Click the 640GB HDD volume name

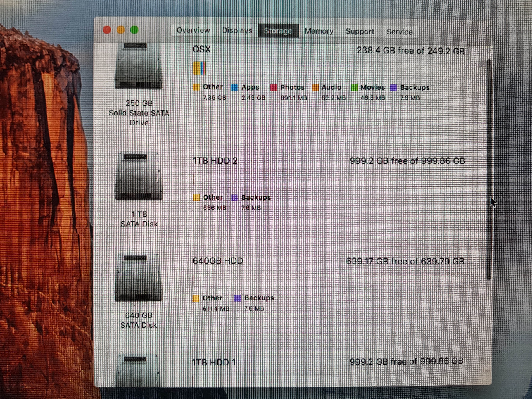218,261
